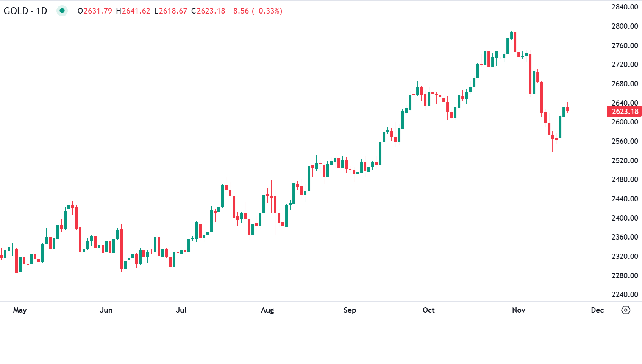Click the high value 2641.62 in legend
This screenshot has height=364, width=642.
(136, 11)
